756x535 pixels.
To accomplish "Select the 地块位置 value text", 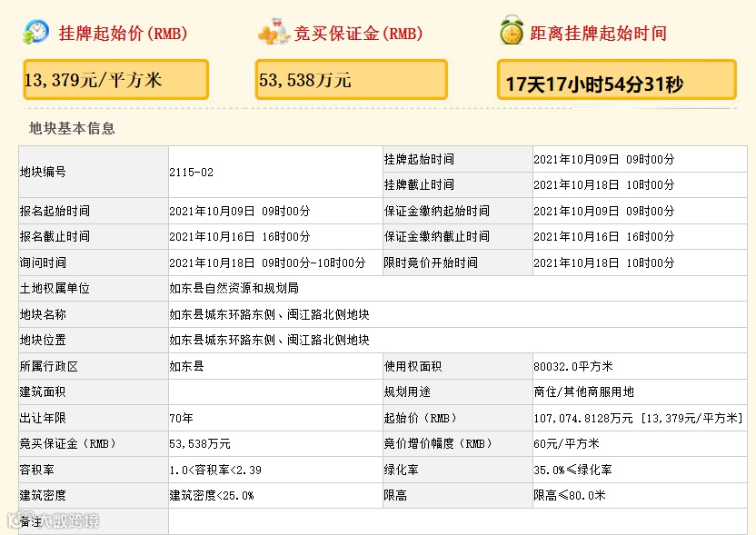I will pos(269,340).
